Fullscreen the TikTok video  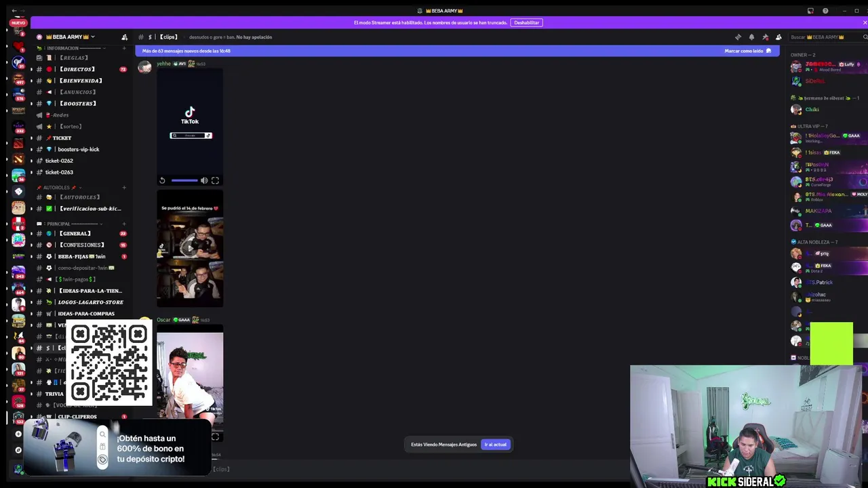pyautogui.click(x=215, y=180)
